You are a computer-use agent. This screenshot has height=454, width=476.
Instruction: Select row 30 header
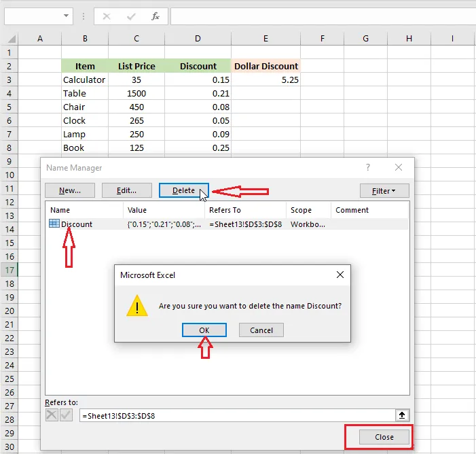tap(10, 447)
